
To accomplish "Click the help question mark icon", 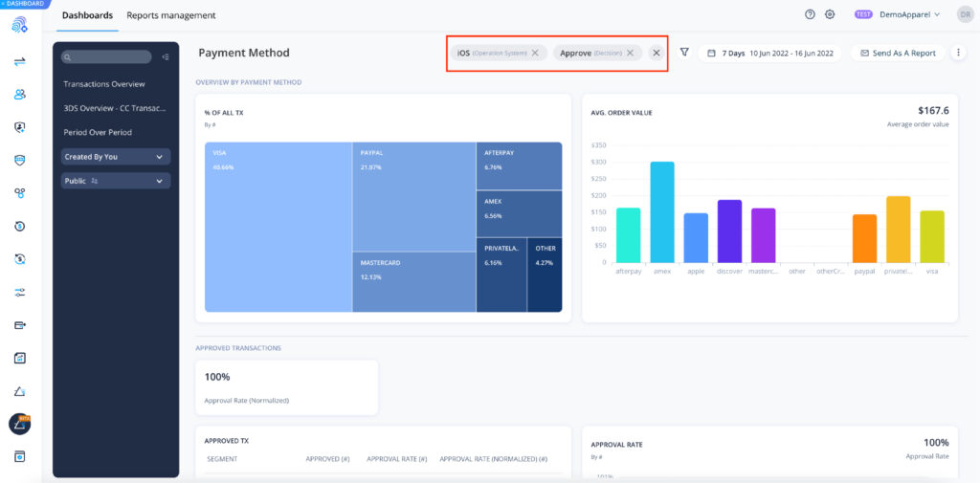I will click(810, 15).
